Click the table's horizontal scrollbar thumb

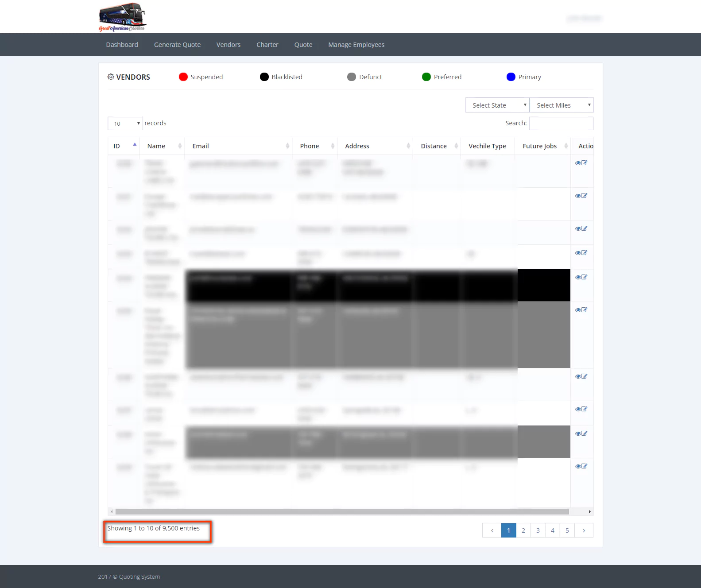342,511
